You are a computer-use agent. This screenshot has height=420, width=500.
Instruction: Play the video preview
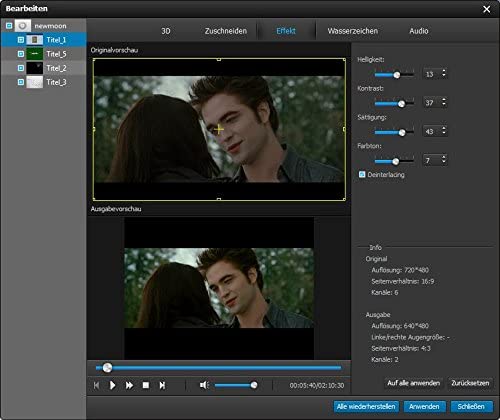click(x=113, y=385)
